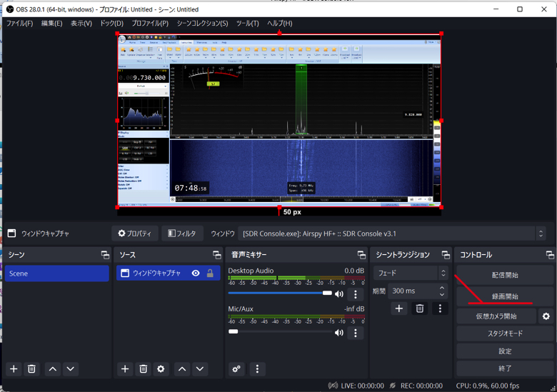
Task: Select the ウィンドウキャプチャ source row
Action: tap(169, 273)
